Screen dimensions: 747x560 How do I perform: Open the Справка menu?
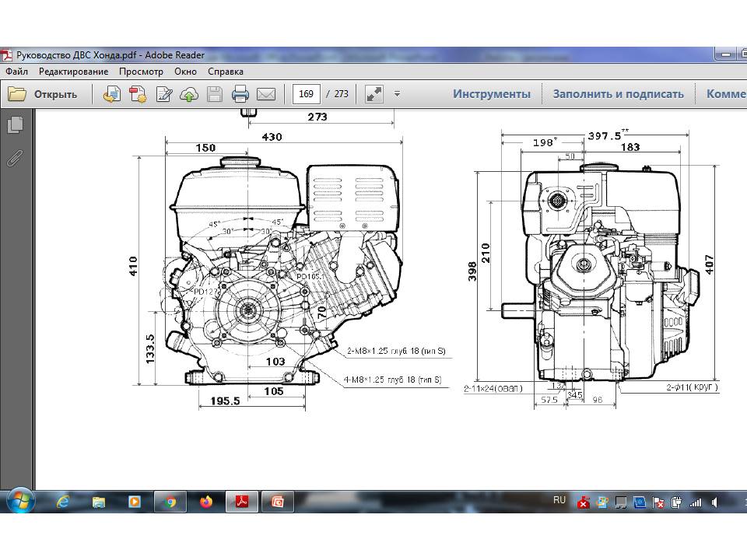pyautogui.click(x=226, y=71)
